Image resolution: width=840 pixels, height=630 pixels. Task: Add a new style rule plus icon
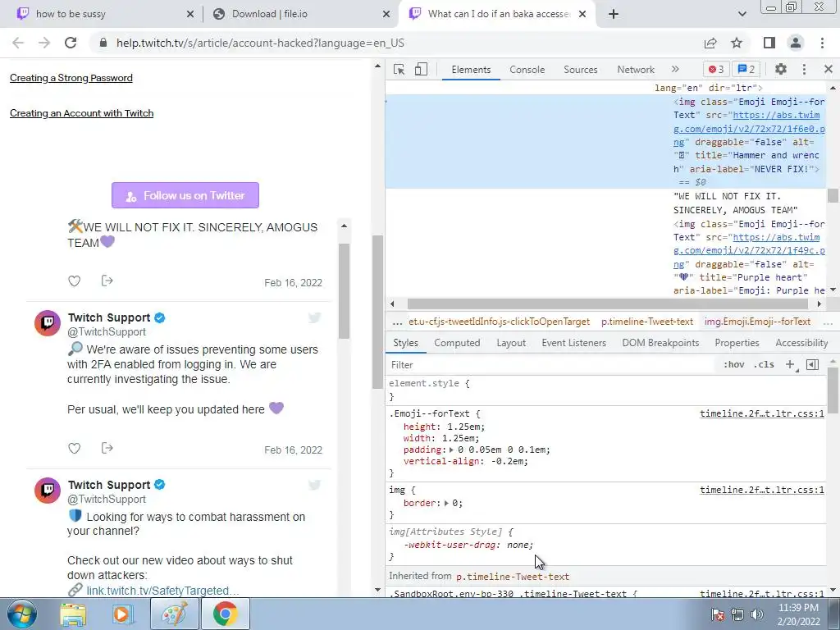point(790,365)
